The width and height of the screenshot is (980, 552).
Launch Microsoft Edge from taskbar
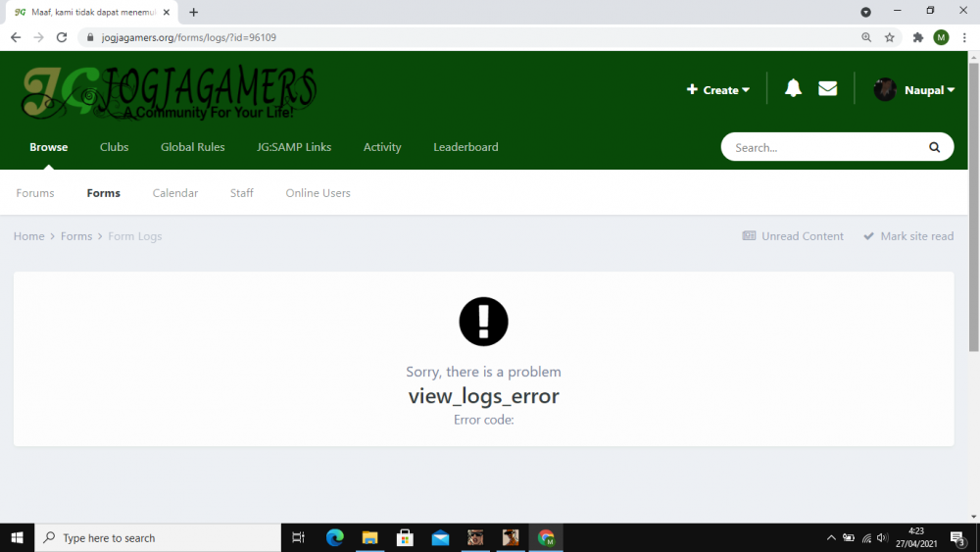(x=334, y=537)
